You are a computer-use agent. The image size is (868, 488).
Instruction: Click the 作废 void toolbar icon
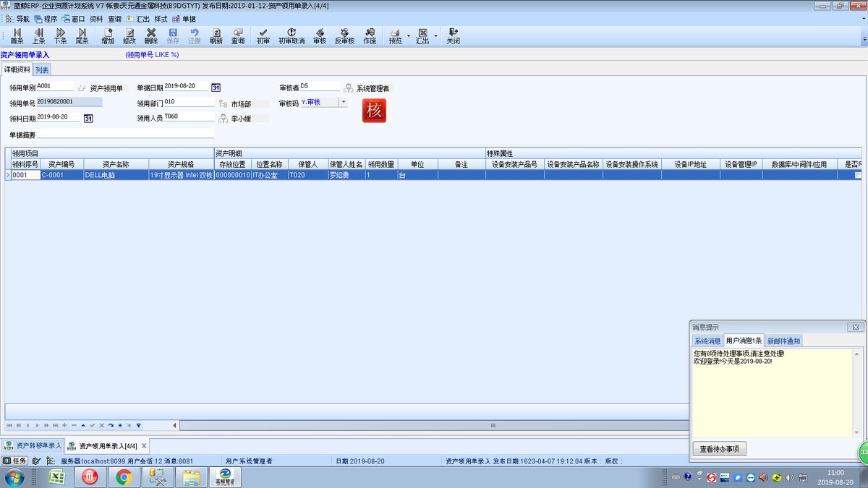(x=370, y=36)
